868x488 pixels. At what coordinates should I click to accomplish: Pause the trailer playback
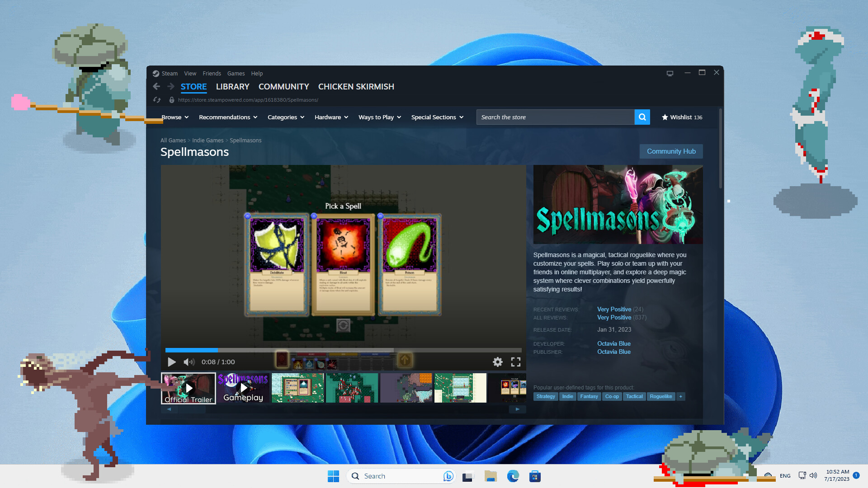[x=171, y=361]
